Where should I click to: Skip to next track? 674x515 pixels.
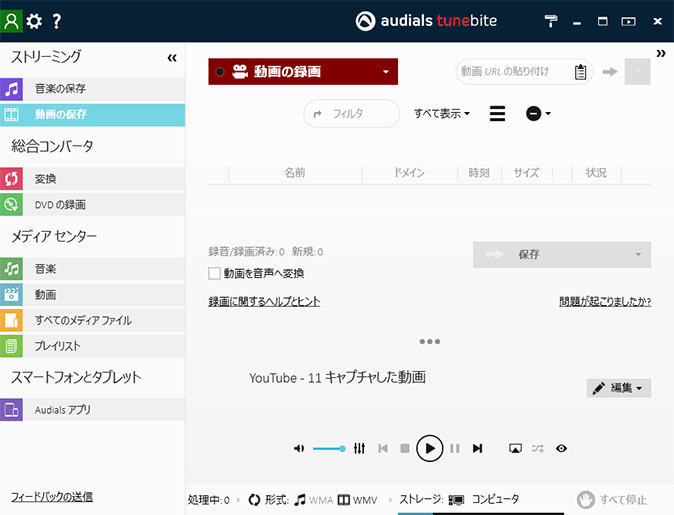pyautogui.click(x=477, y=448)
